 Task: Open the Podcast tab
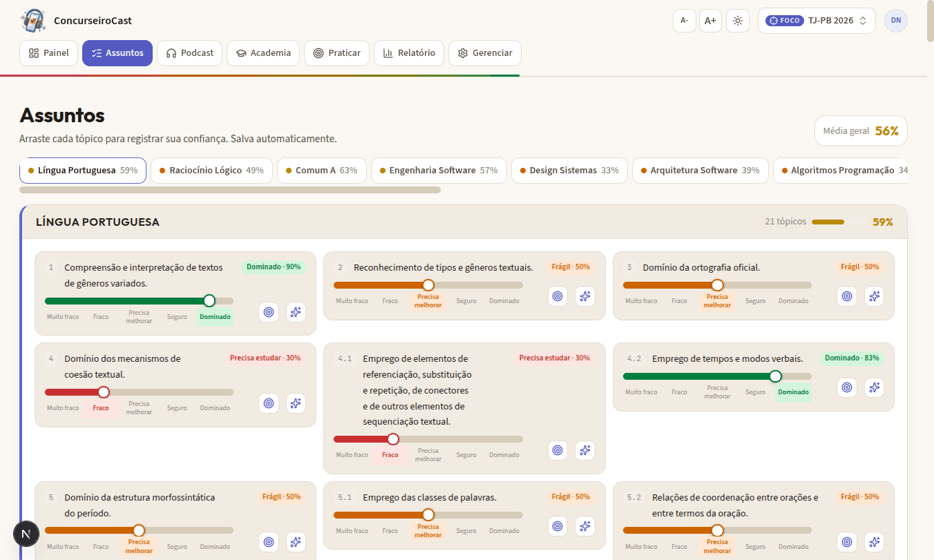click(x=190, y=53)
